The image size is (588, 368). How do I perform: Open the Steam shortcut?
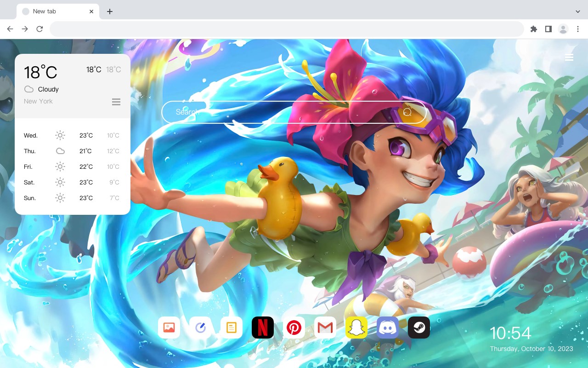tap(419, 328)
